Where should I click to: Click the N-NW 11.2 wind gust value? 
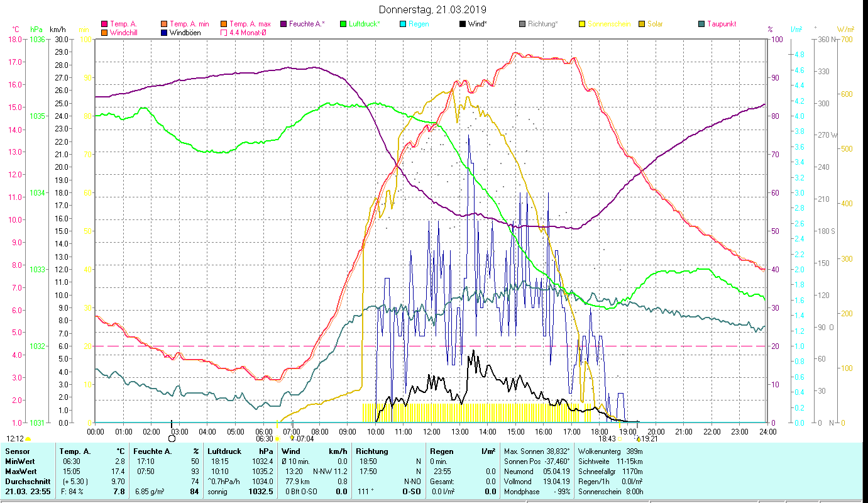point(331,471)
